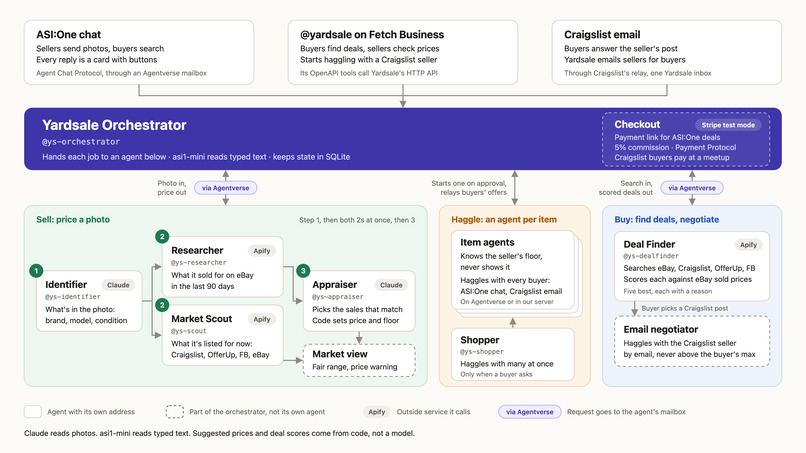Click the Apify badge on the Researcher card
This screenshot has width=806, height=453.
[x=262, y=251]
